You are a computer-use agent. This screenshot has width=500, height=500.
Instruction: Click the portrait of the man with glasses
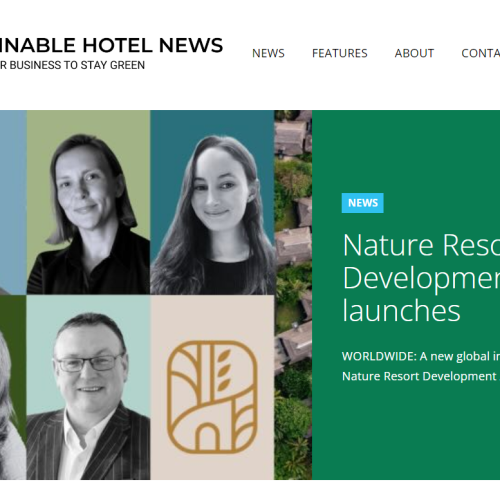pyautogui.click(x=88, y=387)
